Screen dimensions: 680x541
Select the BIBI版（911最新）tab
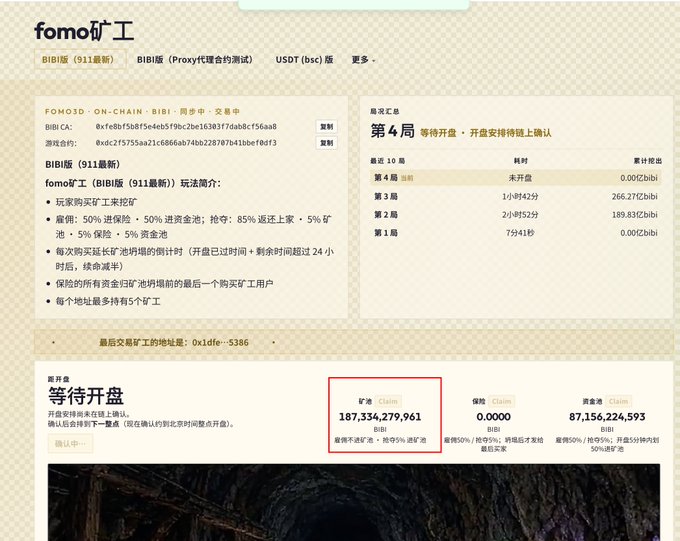tap(80, 59)
